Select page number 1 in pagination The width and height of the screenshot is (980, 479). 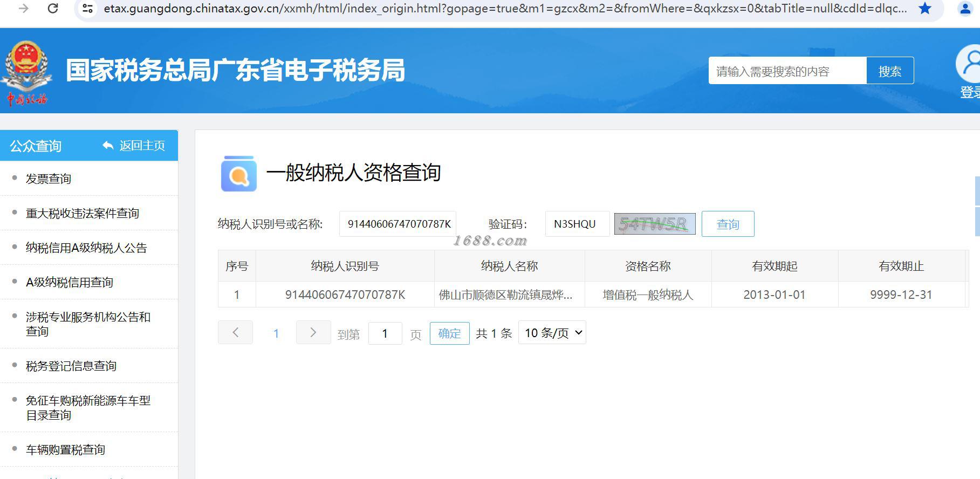pos(276,333)
